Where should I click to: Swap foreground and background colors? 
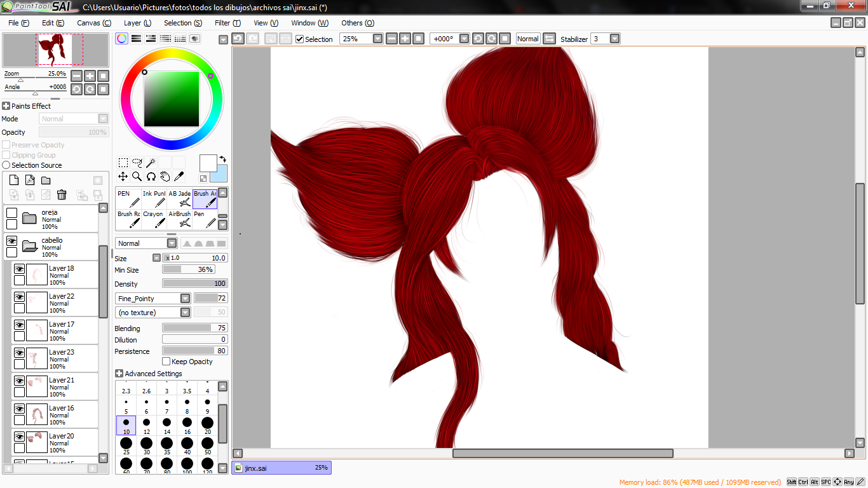(223, 159)
